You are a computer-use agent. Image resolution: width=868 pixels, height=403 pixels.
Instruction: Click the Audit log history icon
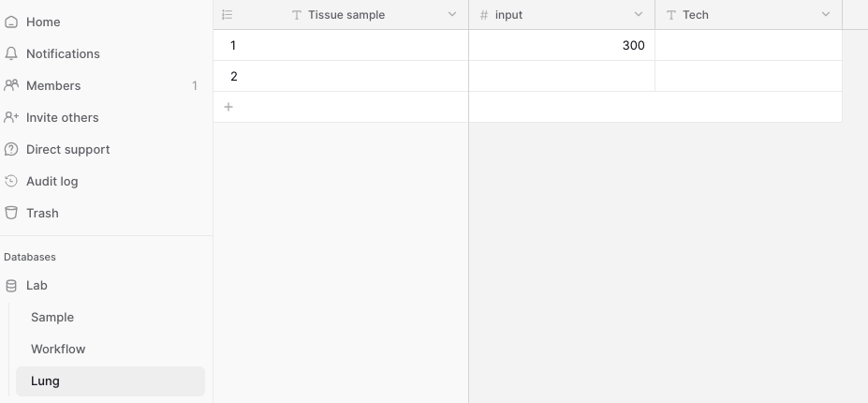11,181
